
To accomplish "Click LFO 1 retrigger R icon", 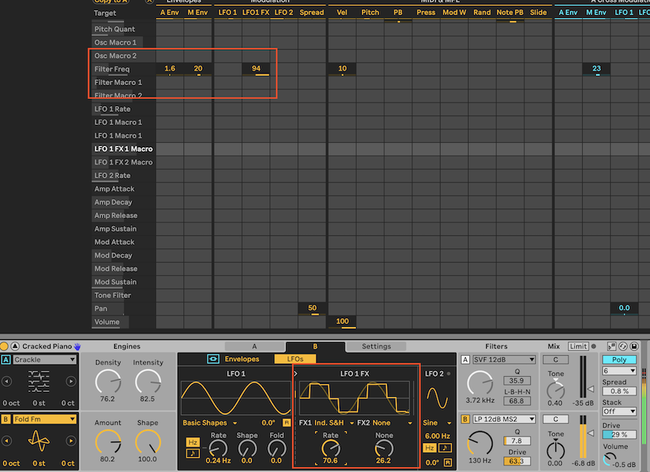I will tap(286, 423).
